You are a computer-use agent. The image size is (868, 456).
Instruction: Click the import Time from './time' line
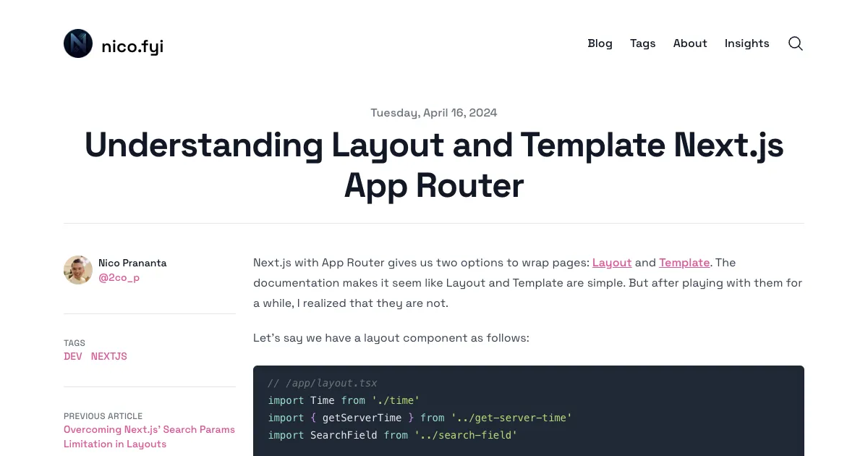(344, 400)
